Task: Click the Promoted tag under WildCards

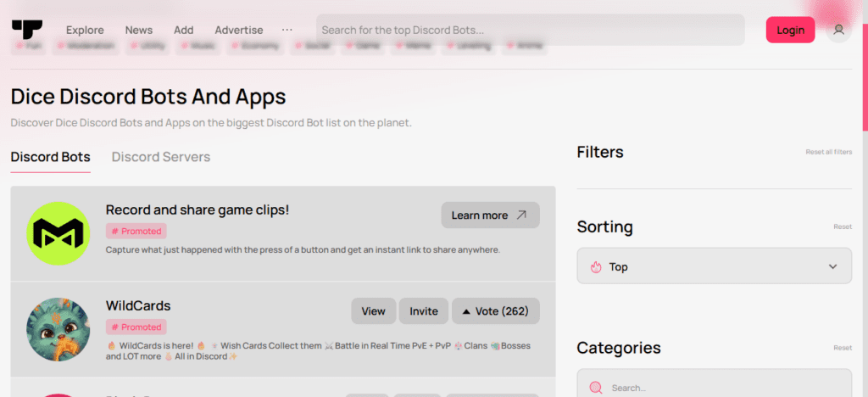Action: [x=136, y=327]
